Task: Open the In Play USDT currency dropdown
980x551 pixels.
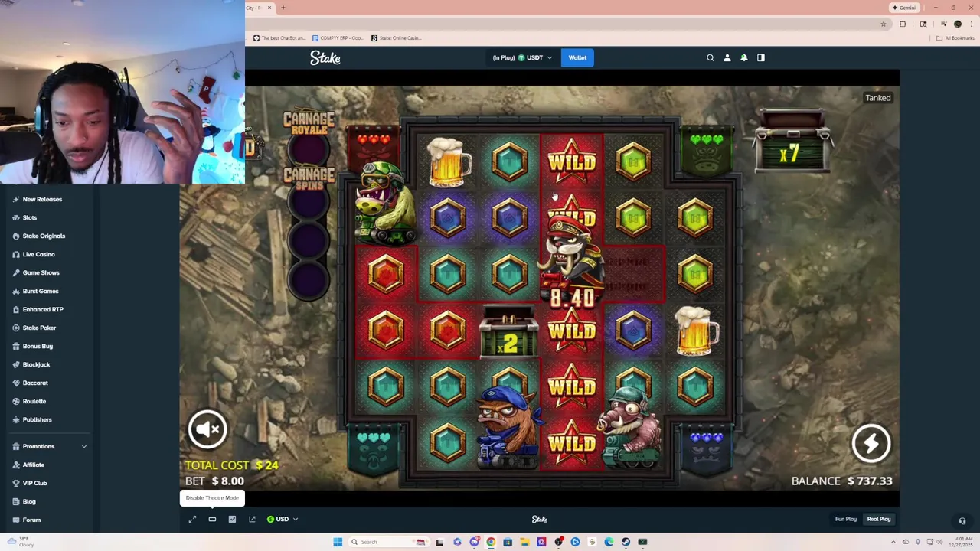Action: click(522, 57)
